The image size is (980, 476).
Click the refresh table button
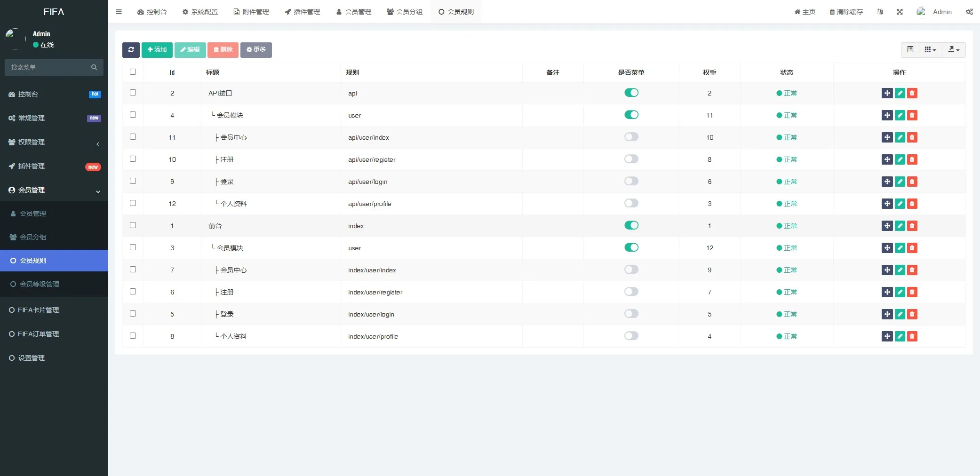click(x=131, y=50)
